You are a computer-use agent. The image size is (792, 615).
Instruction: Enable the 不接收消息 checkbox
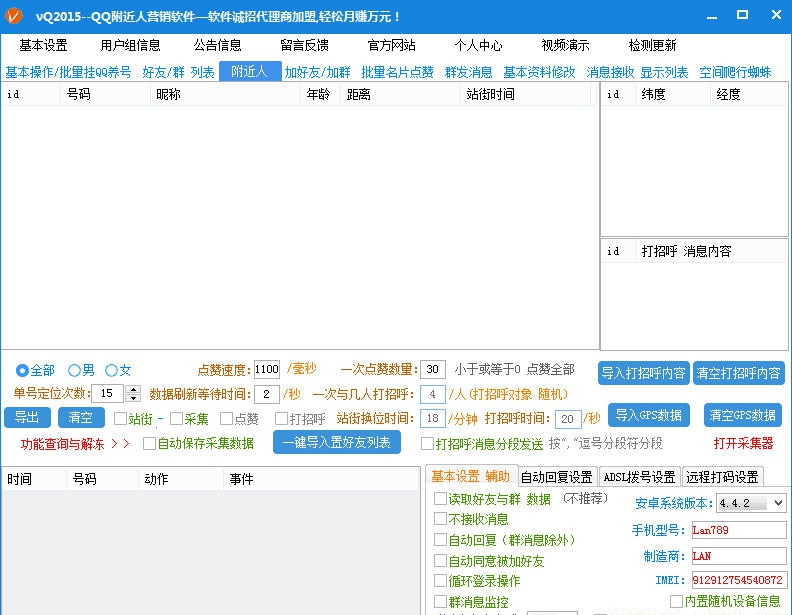[x=440, y=519]
